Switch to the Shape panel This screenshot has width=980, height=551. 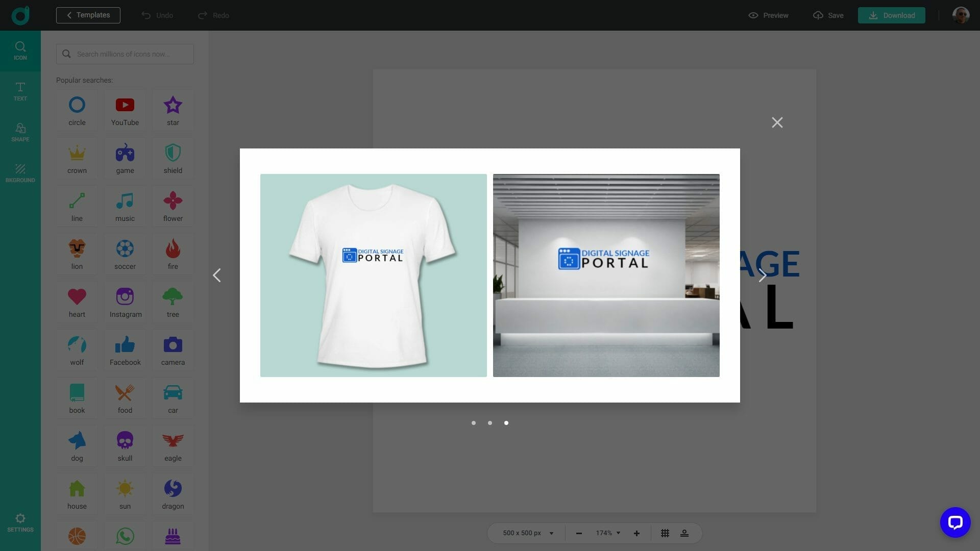pyautogui.click(x=20, y=132)
